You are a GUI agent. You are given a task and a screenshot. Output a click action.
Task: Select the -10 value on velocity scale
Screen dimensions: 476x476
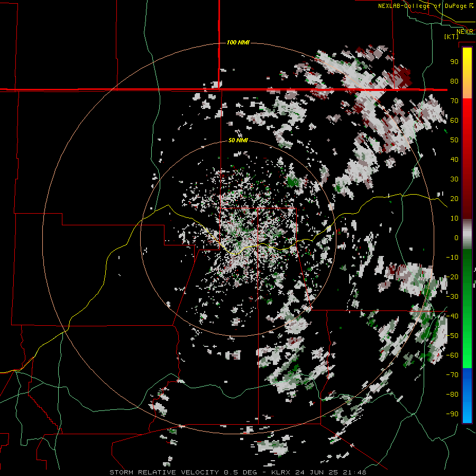click(452, 258)
